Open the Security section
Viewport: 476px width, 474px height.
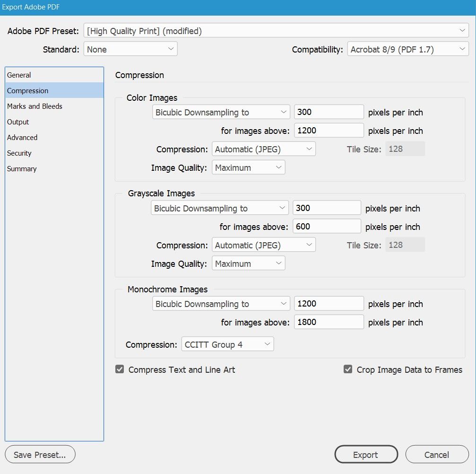[54, 153]
